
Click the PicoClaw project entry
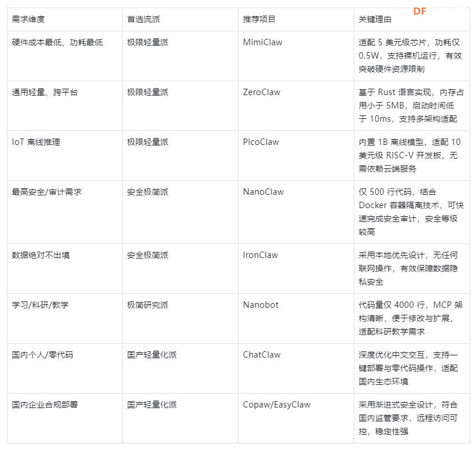(x=259, y=142)
